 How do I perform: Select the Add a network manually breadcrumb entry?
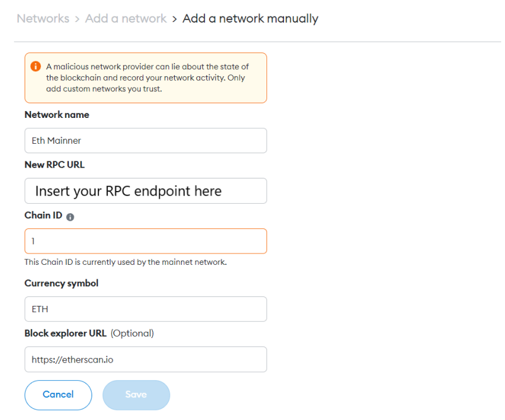pyautogui.click(x=250, y=18)
